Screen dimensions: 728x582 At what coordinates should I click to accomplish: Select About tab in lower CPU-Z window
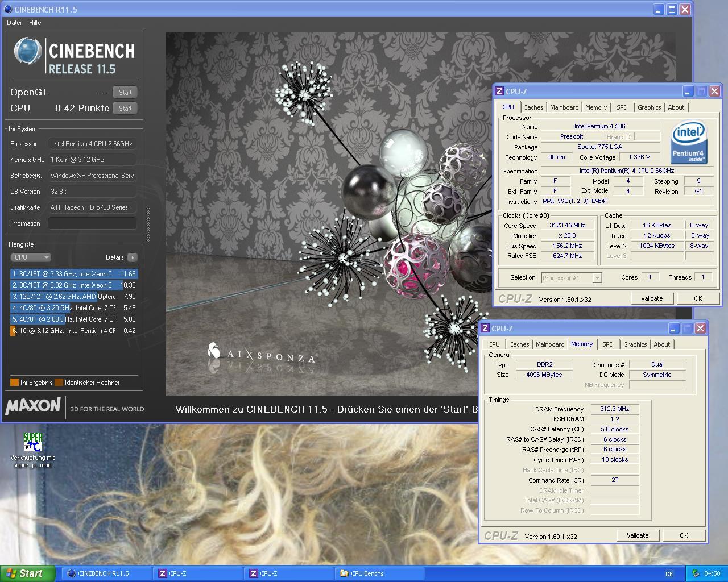click(x=662, y=344)
